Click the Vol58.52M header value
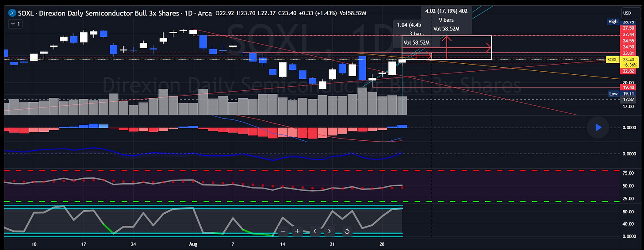This screenshot has height=250, width=644. tap(354, 13)
